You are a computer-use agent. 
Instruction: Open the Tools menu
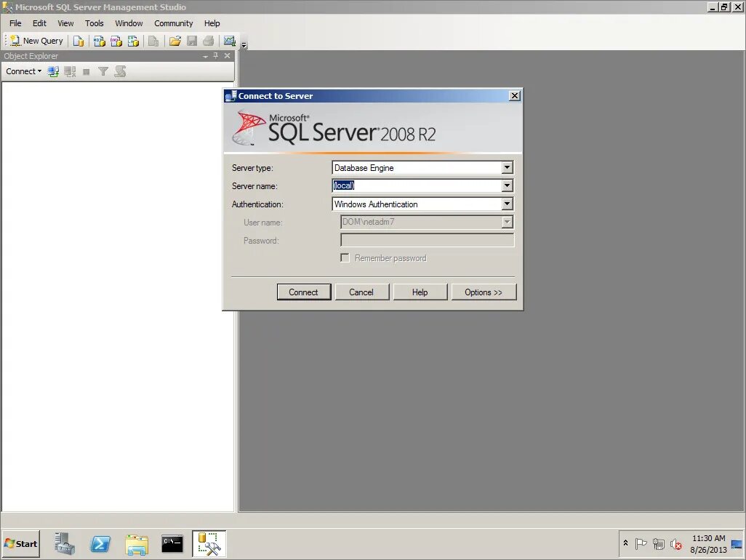pyautogui.click(x=95, y=23)
